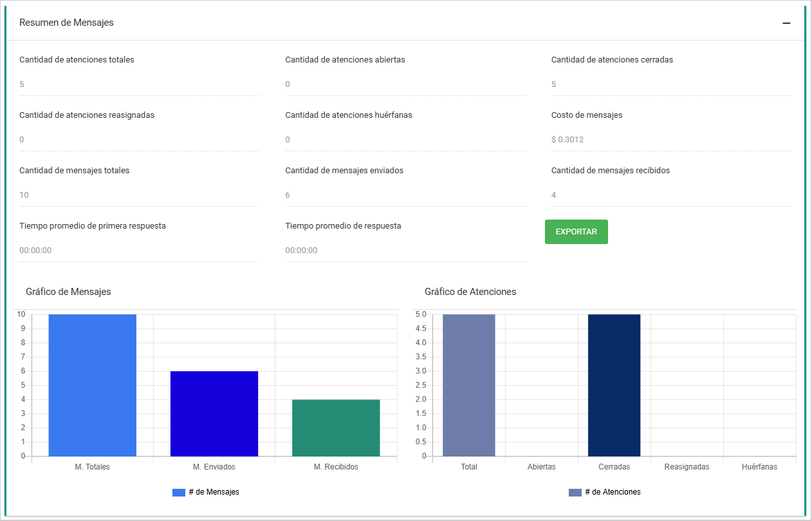Image resolution: width=812 pixels, height=521 pixels.
Task: Click the 'Cantidad de mensajes enviados' field
Action: click(405, 195)
